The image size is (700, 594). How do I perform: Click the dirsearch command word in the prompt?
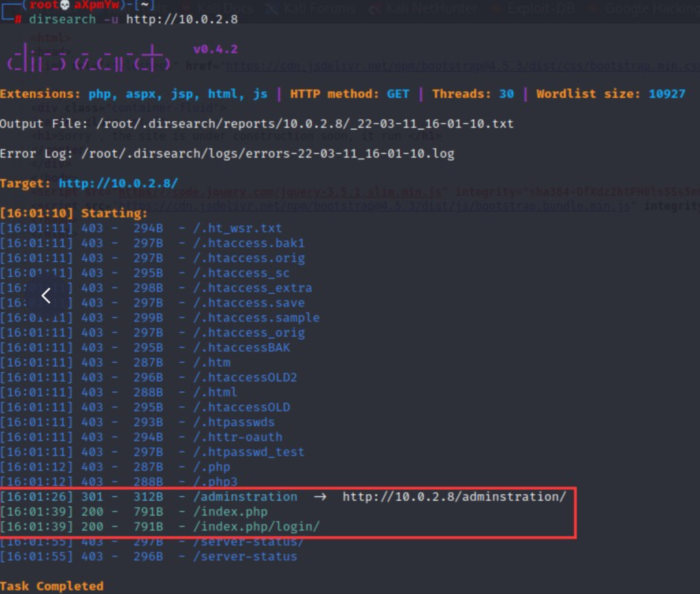pos(62,19)
